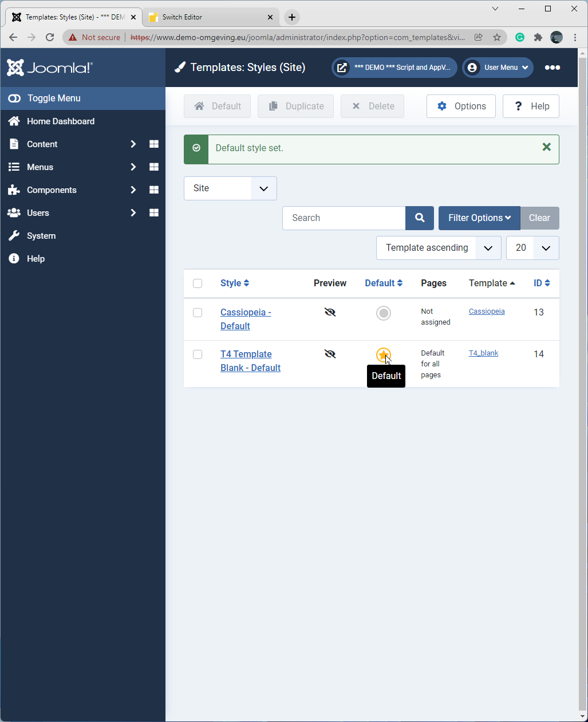The width and height of the screenshot is (588, 722).
Task: Click the Joomla logo in sidebar
Action: coord(49,68)
